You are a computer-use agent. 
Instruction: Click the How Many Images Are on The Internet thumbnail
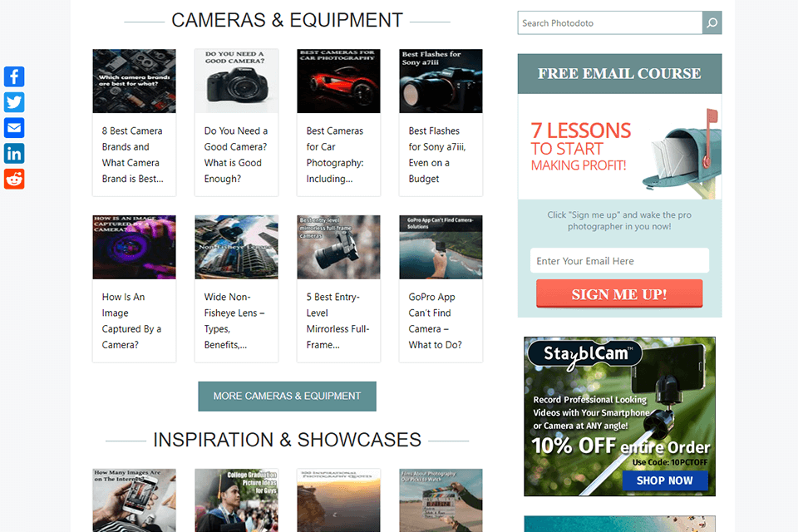(134, 500)
